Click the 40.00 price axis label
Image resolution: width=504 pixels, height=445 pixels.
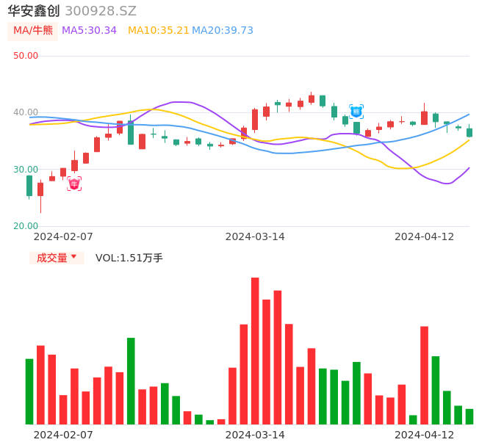click(26, 112)
